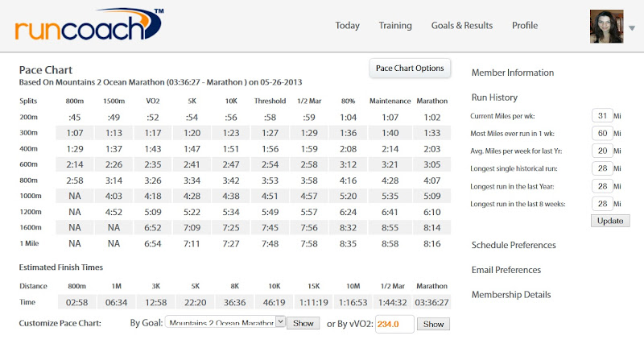644x344 pixels.
Task: Click the Pace Chart Options button
Action: tap(410, 68)
